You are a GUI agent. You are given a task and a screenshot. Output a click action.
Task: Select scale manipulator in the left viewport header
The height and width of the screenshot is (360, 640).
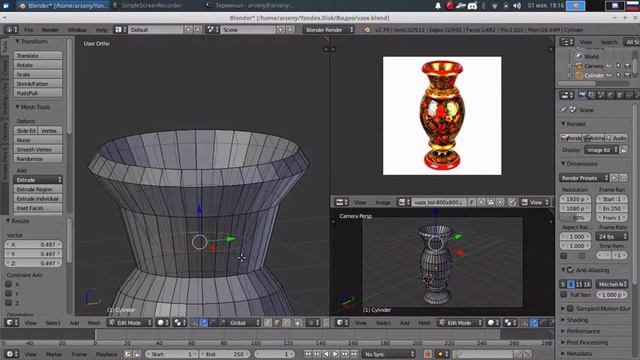(222, 323)
